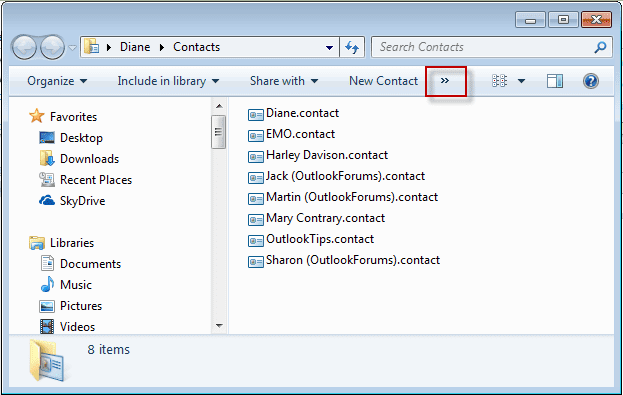Viewport: 623px width, 395px height.
Task: Open the Help button
Action: click(591, 81)
